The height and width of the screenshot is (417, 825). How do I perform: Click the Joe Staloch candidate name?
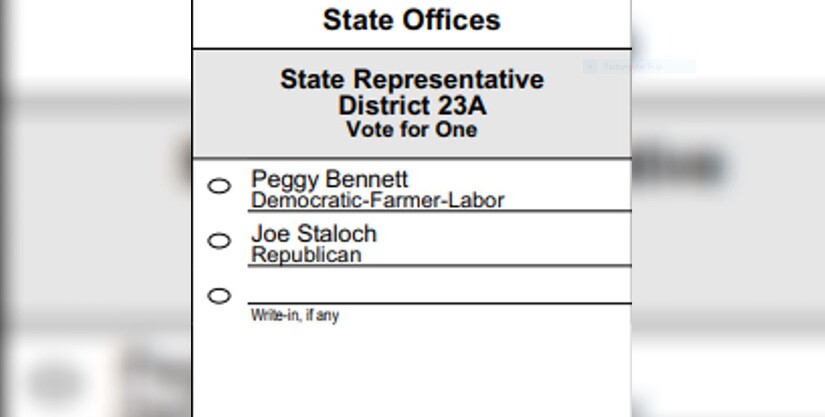tap(314, 234)
